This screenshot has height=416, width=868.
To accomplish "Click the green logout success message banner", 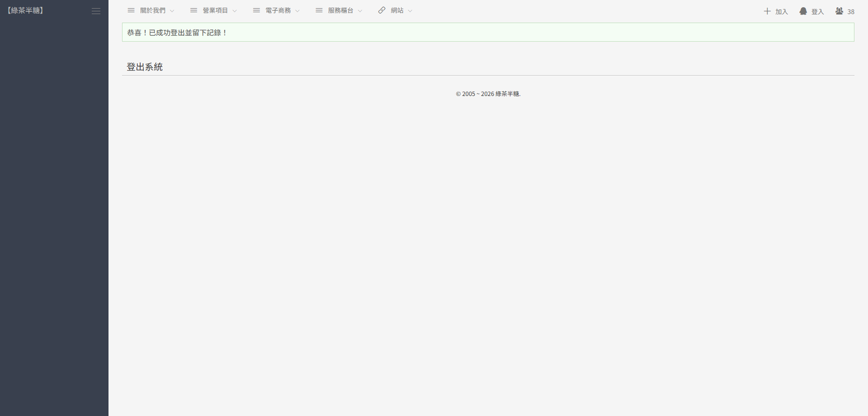I will 488,32.
